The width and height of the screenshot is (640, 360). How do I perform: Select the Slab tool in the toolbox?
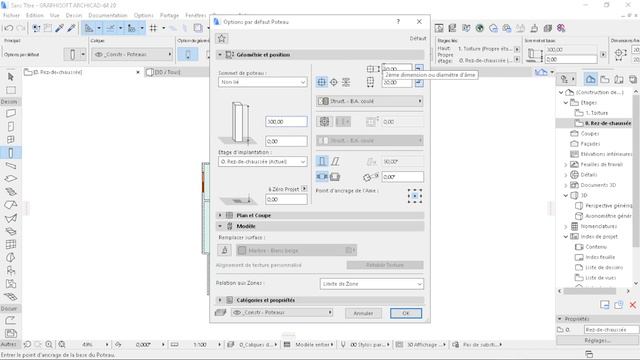click(x=11, y=179)
